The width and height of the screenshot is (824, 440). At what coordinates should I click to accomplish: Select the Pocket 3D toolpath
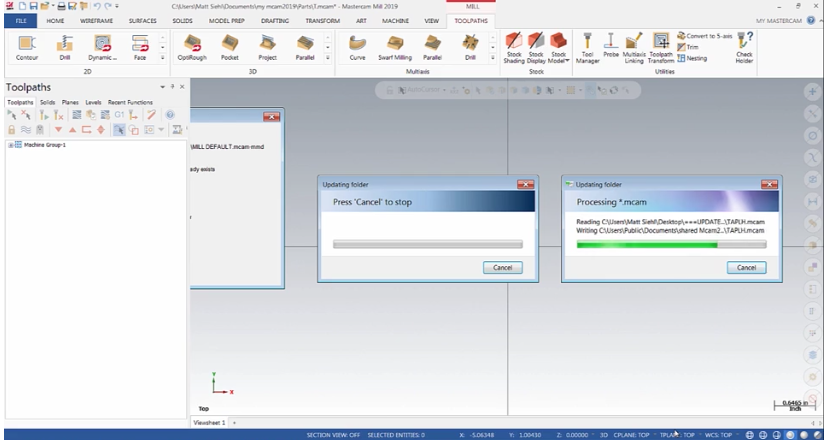(x=230, y=47)
